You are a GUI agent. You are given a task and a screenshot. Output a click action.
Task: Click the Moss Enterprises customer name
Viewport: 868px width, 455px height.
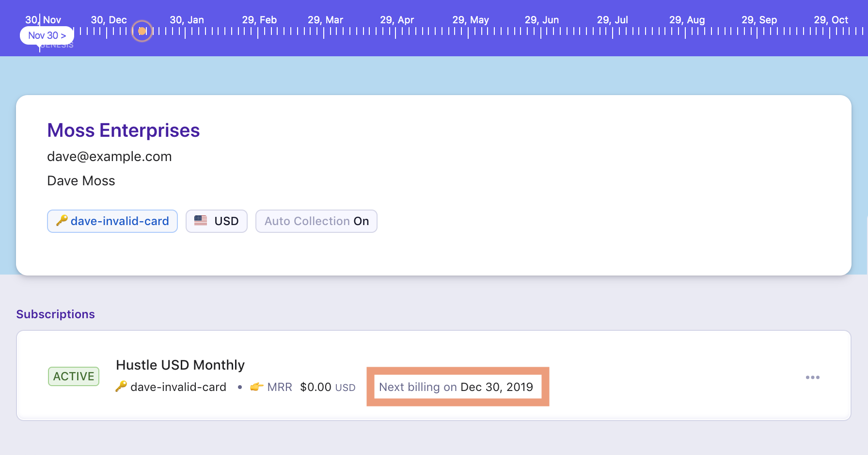coord(123,130)
